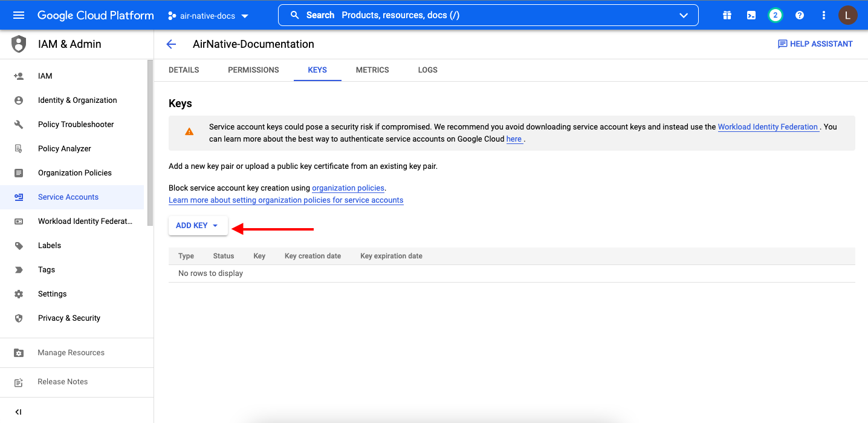868x423 pixels.
Task: Open the main hamburger navigation menu
Action: point(19,15)
